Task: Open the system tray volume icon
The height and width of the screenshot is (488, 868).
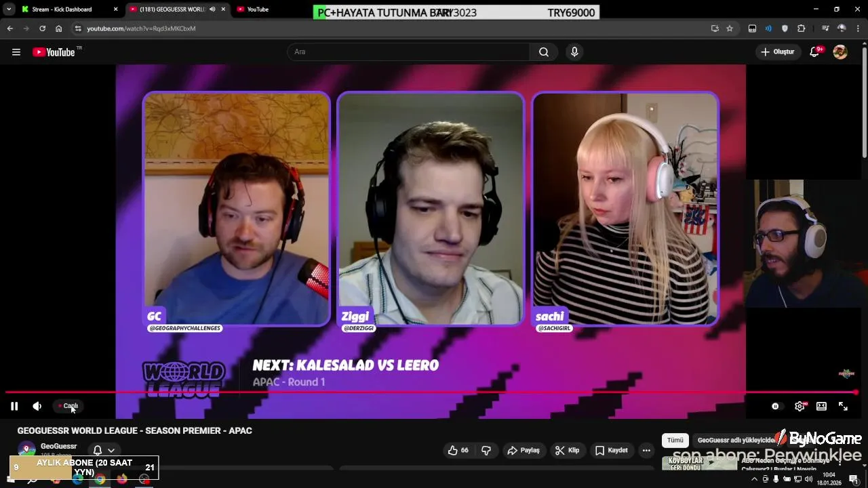Action: 809,479
